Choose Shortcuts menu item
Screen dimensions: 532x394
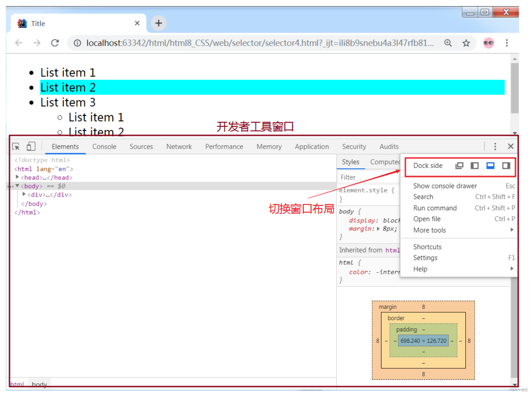pos(459,247)
